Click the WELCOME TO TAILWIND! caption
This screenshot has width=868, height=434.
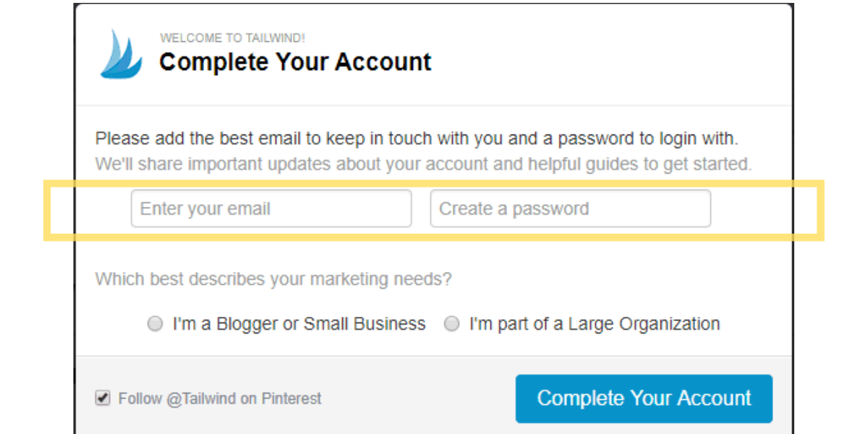point(232,38)
